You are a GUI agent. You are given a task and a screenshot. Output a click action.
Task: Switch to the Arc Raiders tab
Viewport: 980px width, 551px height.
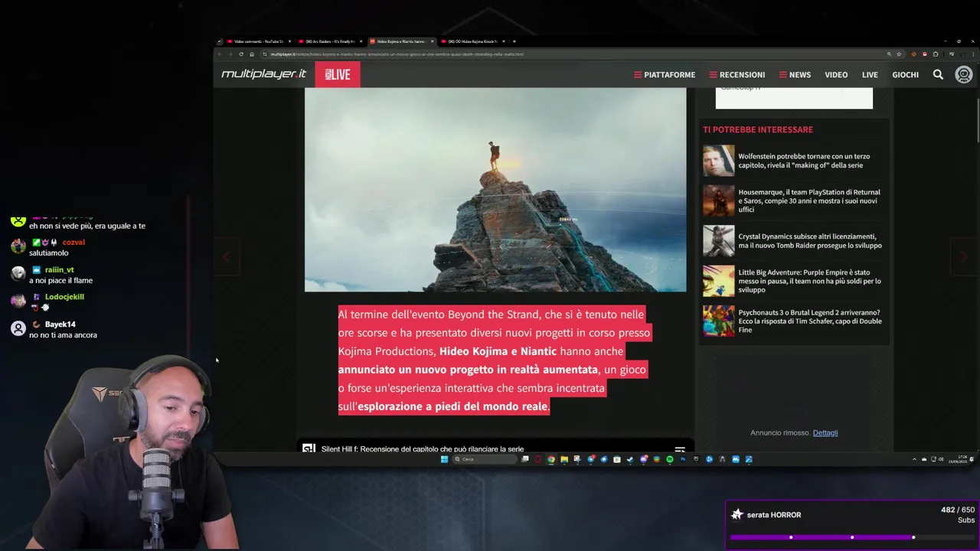tap(329, 41)
